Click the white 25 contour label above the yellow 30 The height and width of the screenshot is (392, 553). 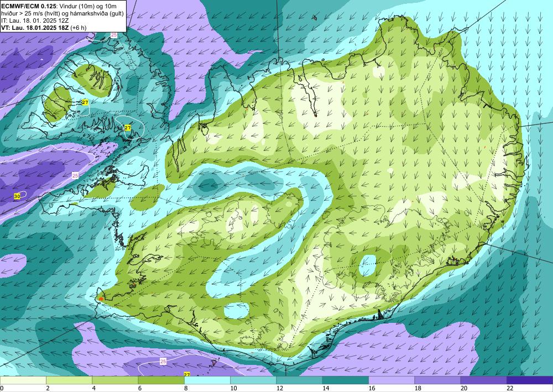click(x=75, y=176)
